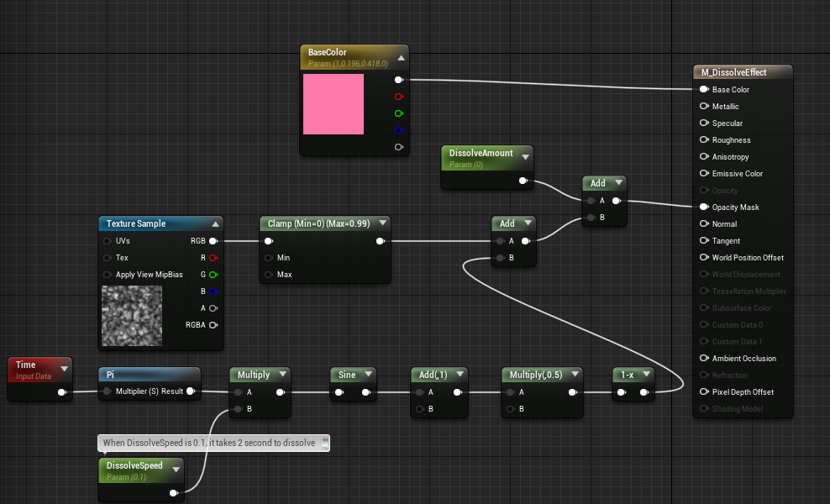Click the 1-x node output pin
This screenshot has width=830, height=504.
(644, 392)
